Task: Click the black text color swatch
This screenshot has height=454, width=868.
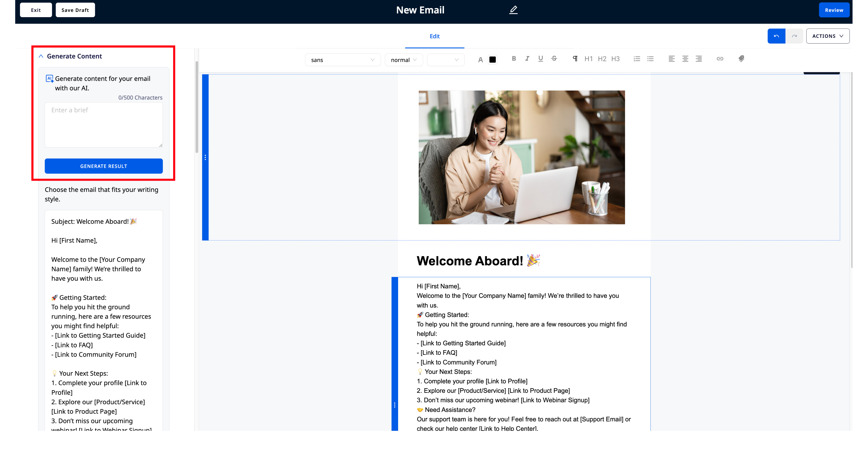Action: 492,60
